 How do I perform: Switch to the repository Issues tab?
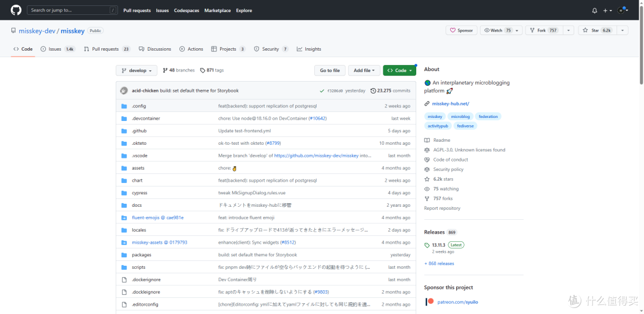pyautogui.click(x=58, y=49)
